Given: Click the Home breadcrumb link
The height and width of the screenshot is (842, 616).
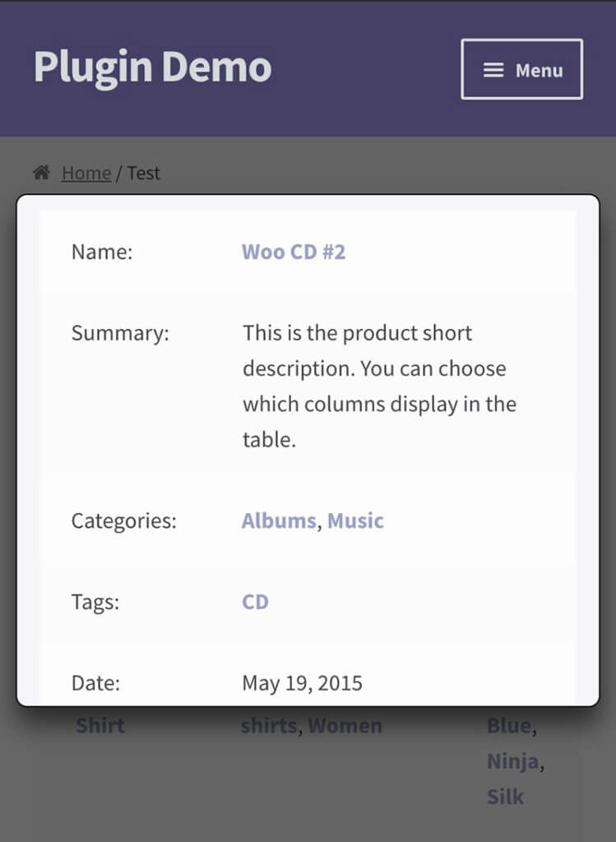Looking at the screenshot, I should pos(86,173).
